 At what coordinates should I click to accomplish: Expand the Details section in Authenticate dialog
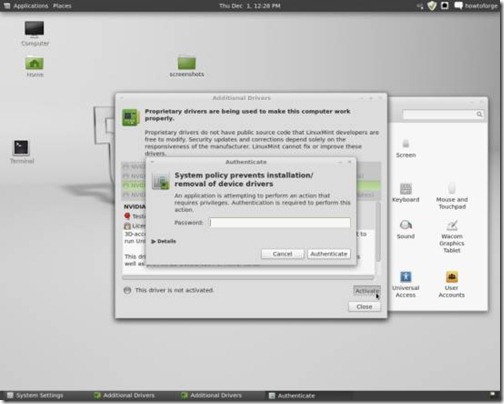pyautogui.click(x=163, y=241)
